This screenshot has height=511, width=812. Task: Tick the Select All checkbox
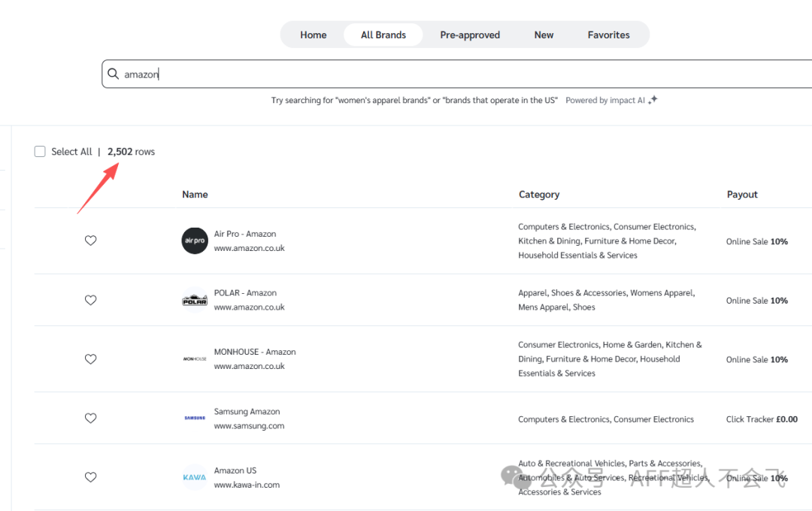pos(40,151)
